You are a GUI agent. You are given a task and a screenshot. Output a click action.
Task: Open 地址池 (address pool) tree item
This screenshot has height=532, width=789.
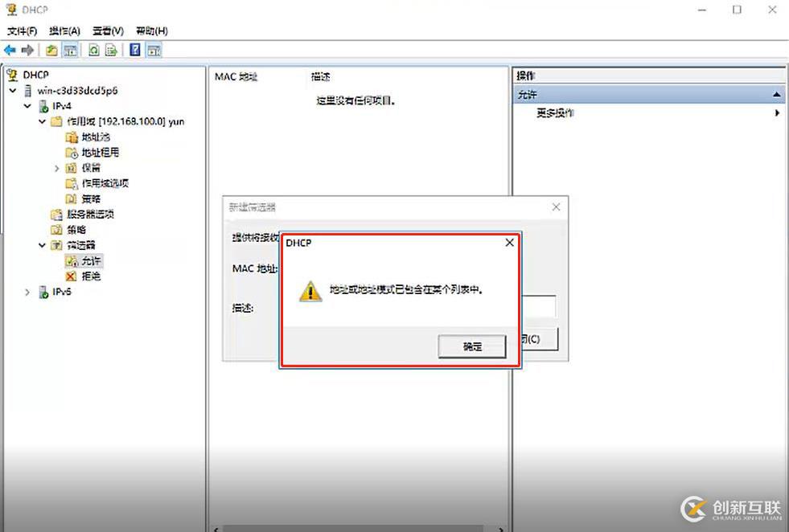pos(95,137)
